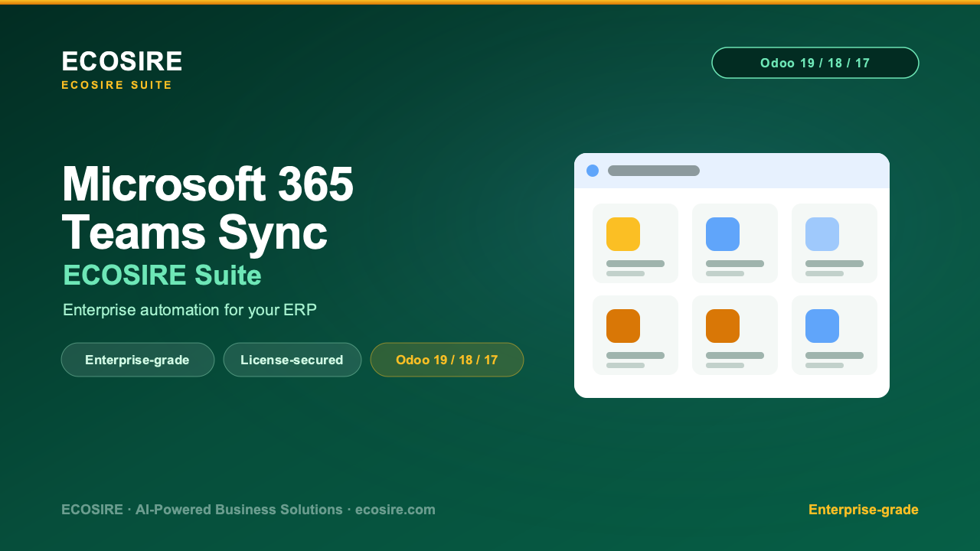The image size is (980, 551).
Task: Click the Enterprise-grade pill button
Action: tap(138, 360)
